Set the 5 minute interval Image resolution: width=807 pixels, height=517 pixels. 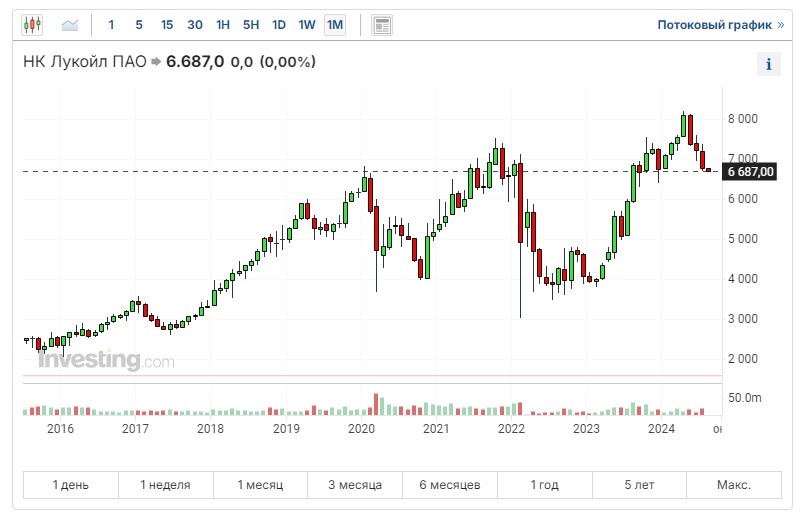(139, 25)
